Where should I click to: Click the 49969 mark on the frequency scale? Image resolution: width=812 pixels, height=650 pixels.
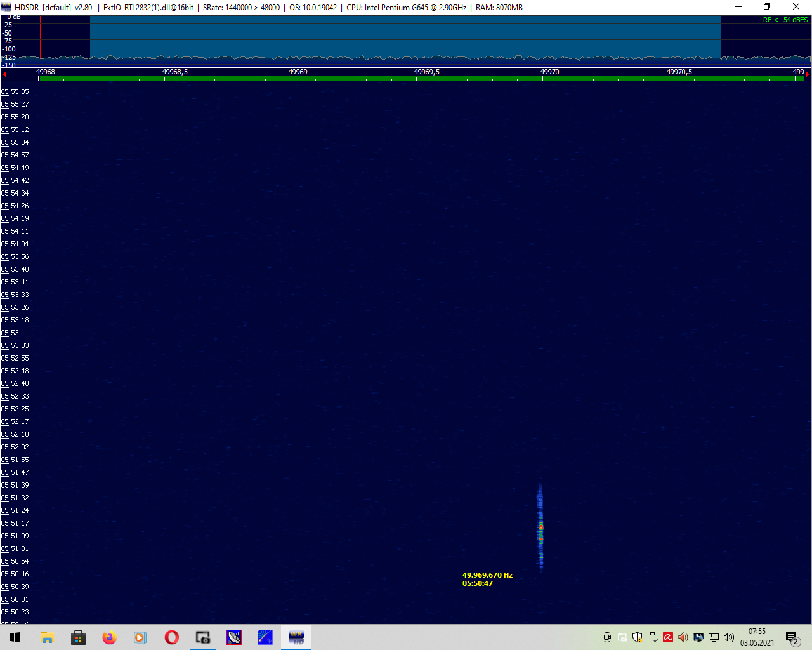click(298, 72)
